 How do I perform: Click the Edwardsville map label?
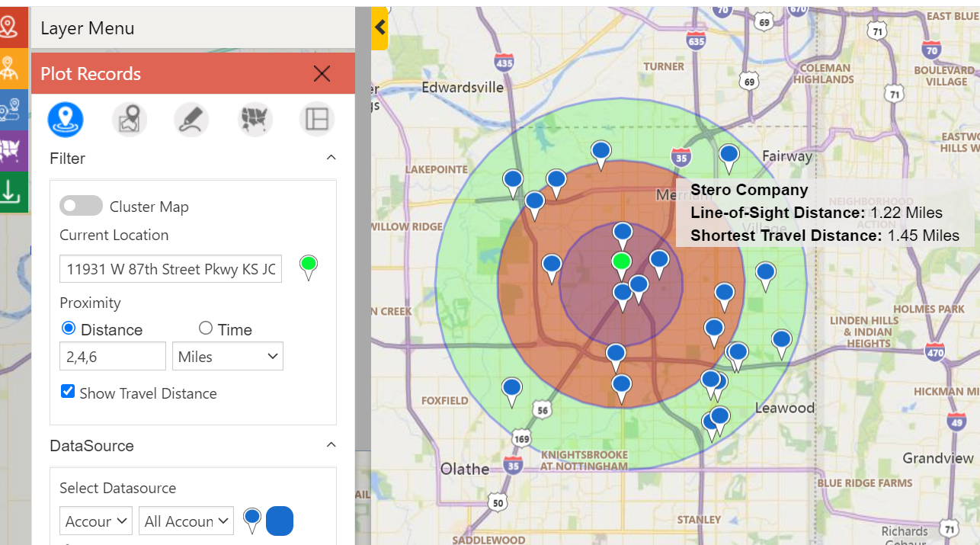[463, 87]
